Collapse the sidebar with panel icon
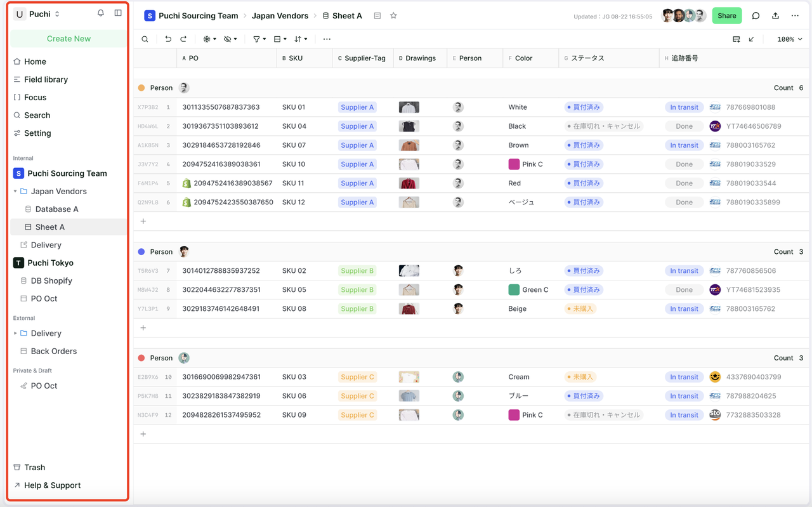The height and width of the screenshot is (507, 812). 118,13
